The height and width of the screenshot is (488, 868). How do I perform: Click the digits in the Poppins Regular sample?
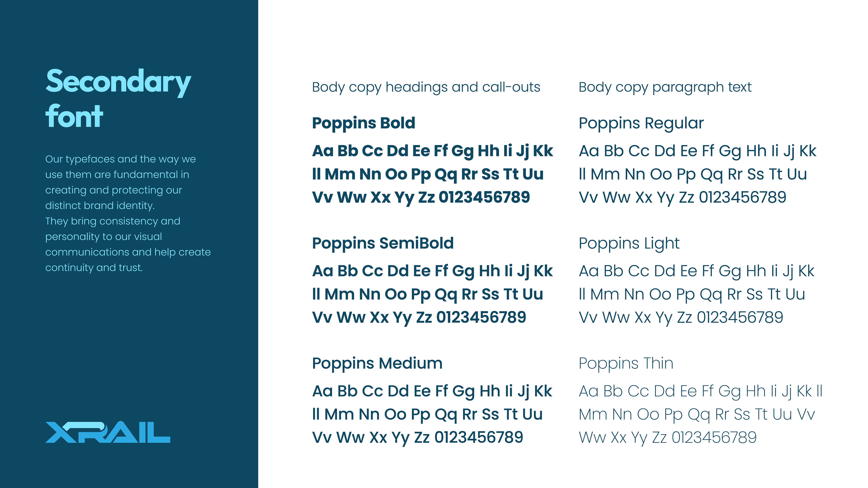point(742,197)
